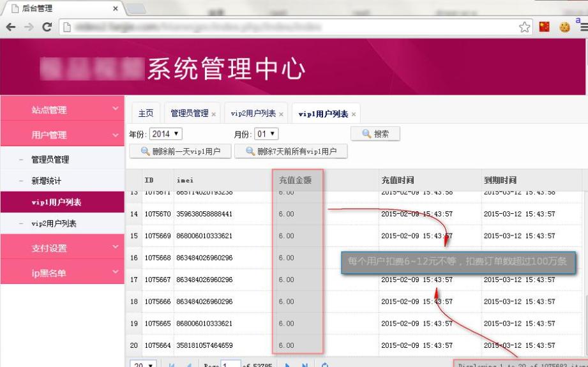Open 站点管理 sidebar section
This screenshot has width=588, height=367.
pyautogui.click(x=63, y=109)
